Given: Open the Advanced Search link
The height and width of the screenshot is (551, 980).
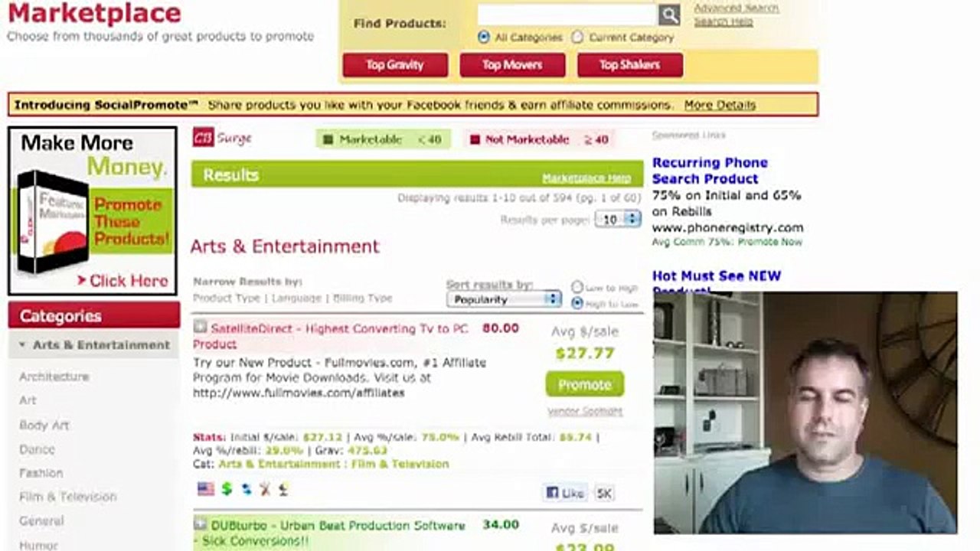Looking at the screenshot, I should (737, 8).
